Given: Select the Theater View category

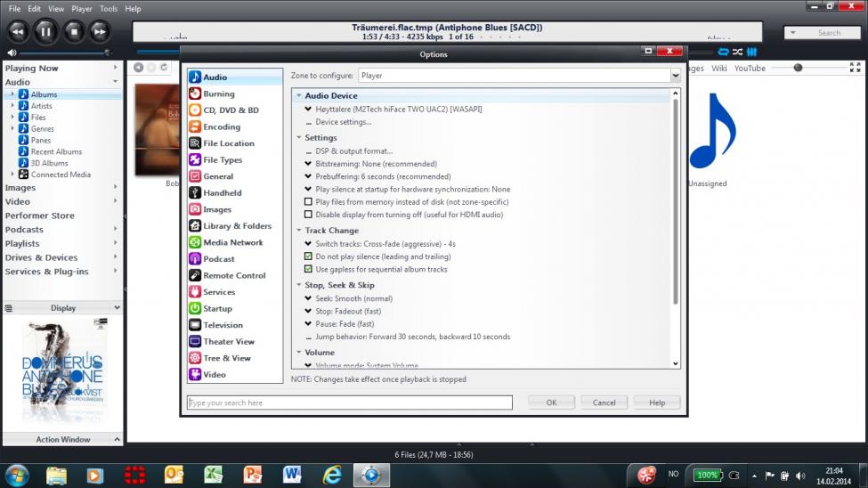Looking at the screenshot, I should coord(228,341).
